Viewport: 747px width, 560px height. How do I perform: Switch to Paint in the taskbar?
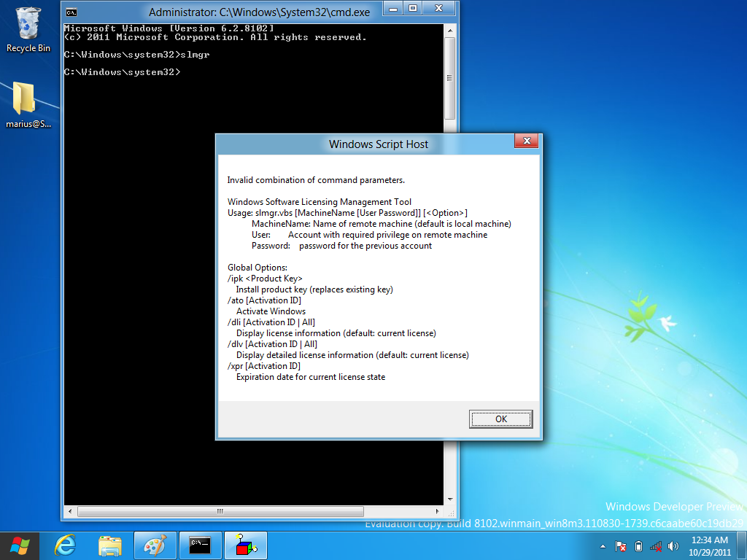155,545
